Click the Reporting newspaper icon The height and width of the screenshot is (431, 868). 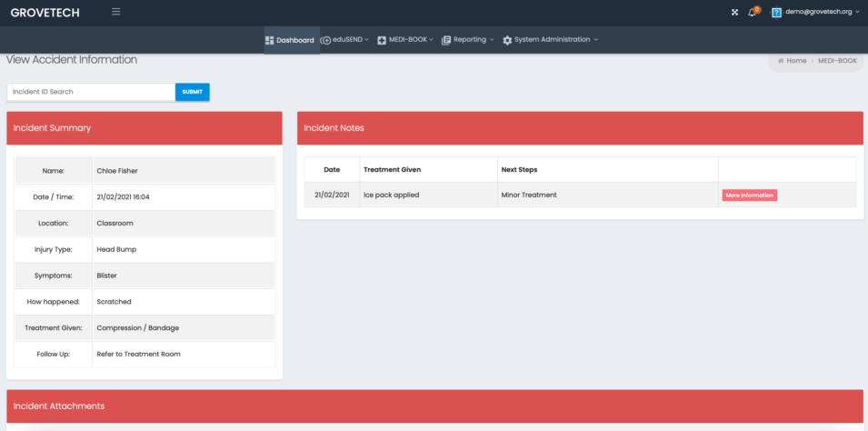click(446, 40)
